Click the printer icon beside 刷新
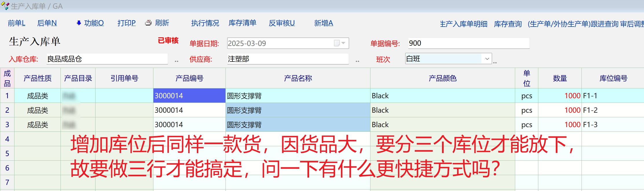The image size is (644, 191). [x=148, y=23]
